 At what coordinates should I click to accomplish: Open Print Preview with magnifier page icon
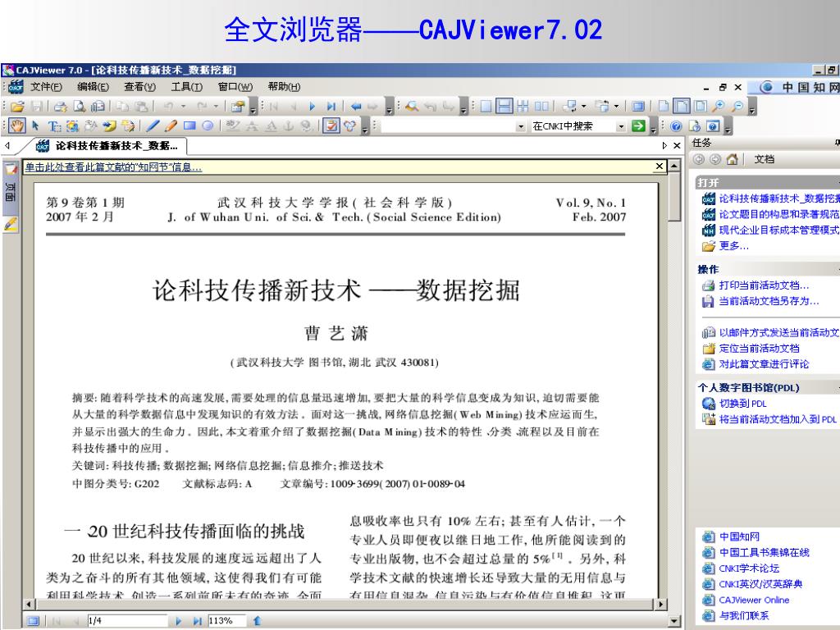80,106
